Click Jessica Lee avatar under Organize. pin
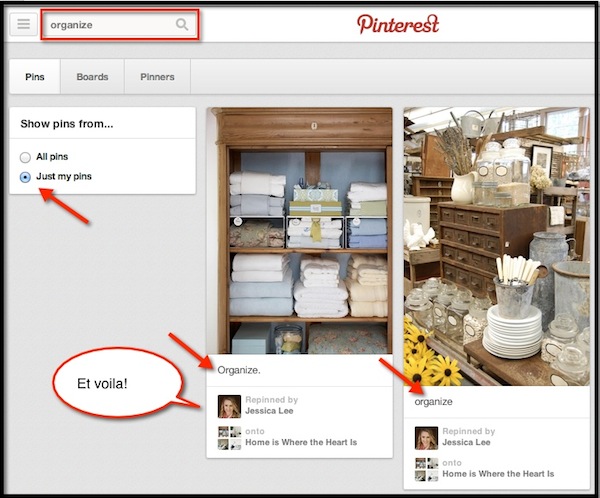 229,407
